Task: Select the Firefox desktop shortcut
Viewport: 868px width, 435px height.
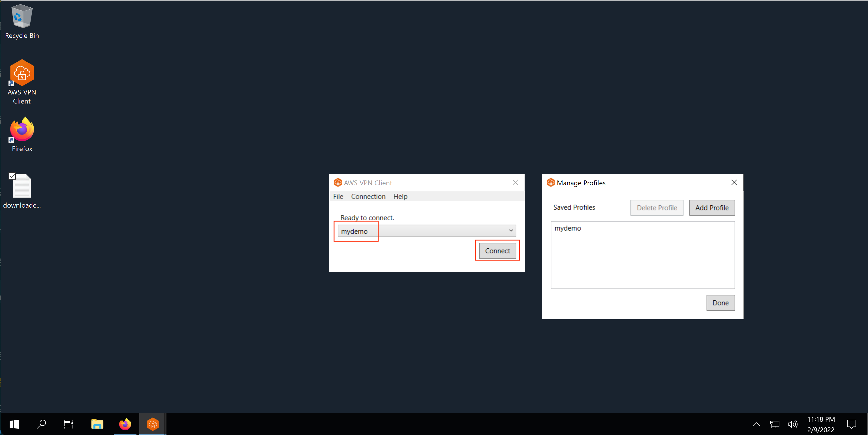Action: point(22,135)
